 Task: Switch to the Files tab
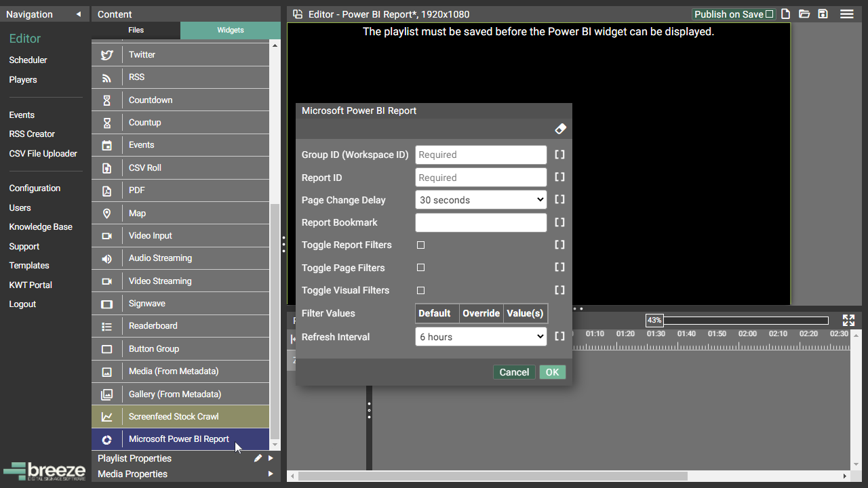(136, 30)
